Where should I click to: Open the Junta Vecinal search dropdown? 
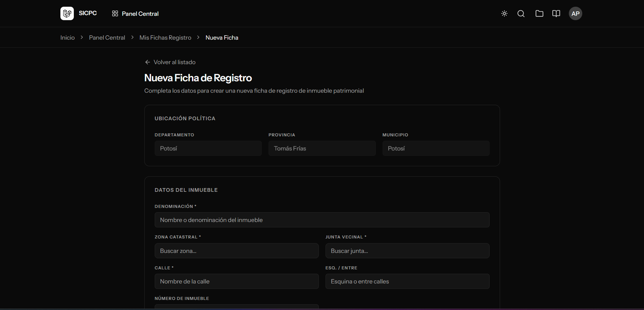point(407,251)
